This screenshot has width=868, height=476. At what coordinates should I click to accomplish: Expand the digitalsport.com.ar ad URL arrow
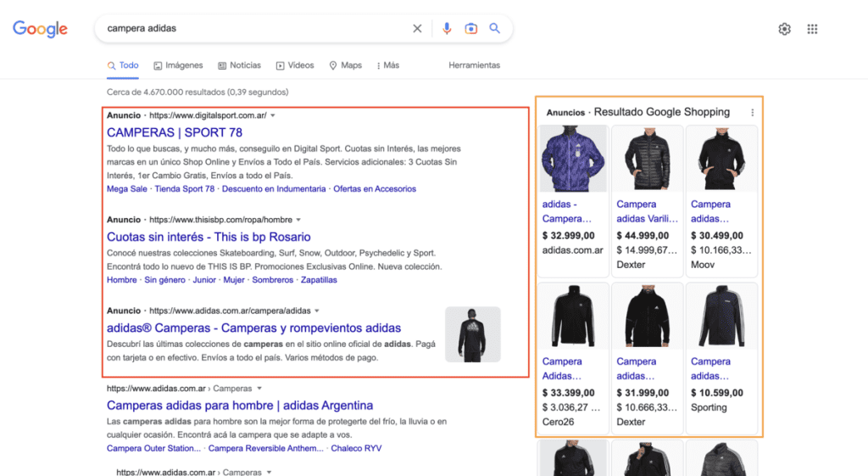pos(273,115)
